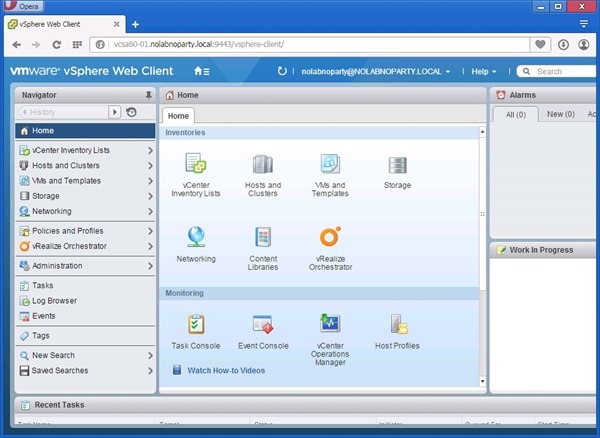
Task: Switch to the New (0) alarms tab
Action: (560, 114)
